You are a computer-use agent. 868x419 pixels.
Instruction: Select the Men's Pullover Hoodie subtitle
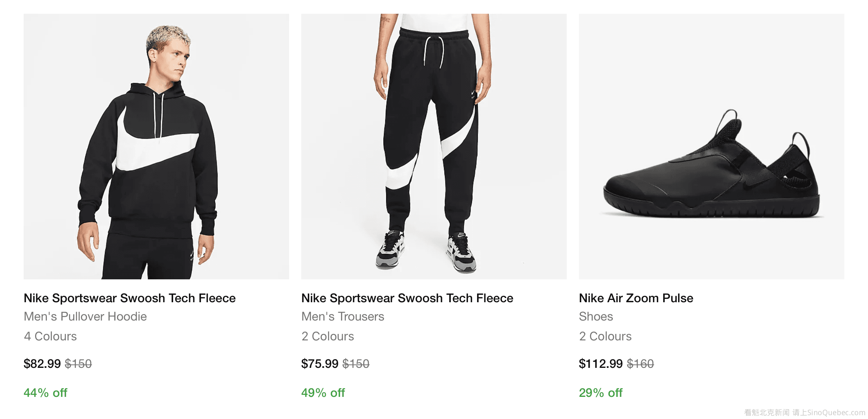(85, 316)
